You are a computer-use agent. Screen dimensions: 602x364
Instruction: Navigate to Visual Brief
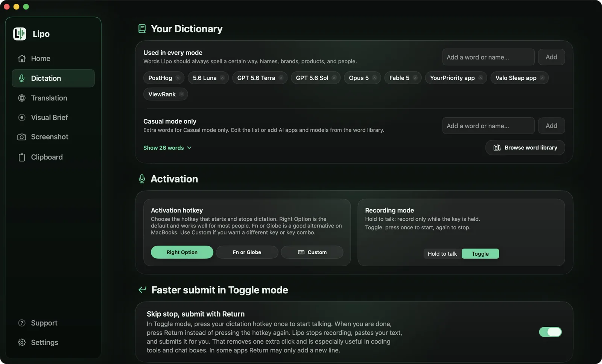pyautogui.click(x=53, y=118)
